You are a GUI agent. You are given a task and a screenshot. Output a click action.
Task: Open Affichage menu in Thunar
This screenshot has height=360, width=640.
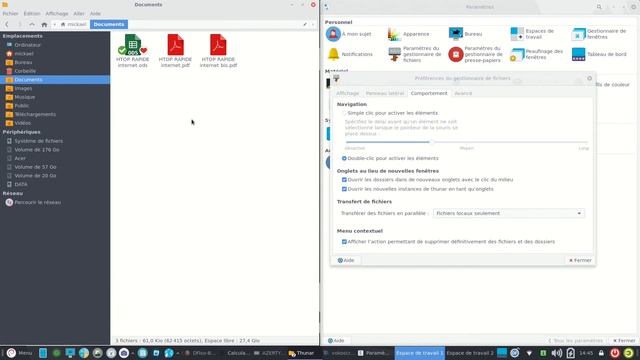pos(57,13)
